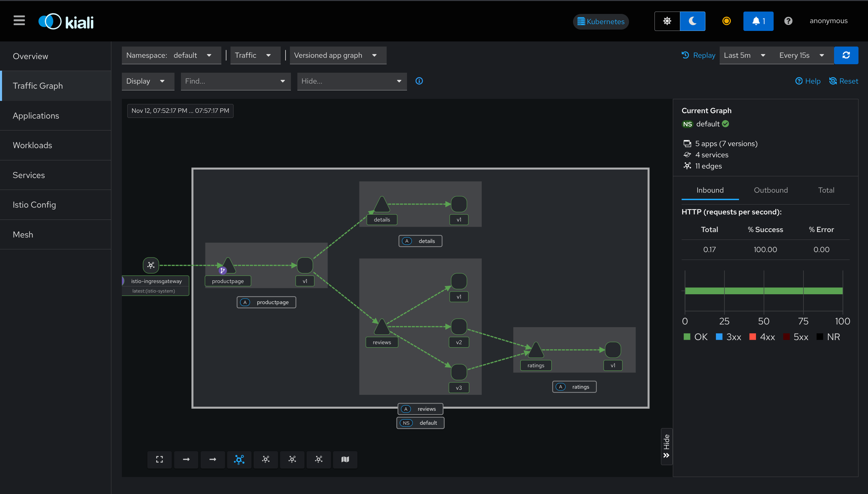The height and width of the screenshot is (494, 868).
Task: Click the Reset button
Action: pos(843,81)
